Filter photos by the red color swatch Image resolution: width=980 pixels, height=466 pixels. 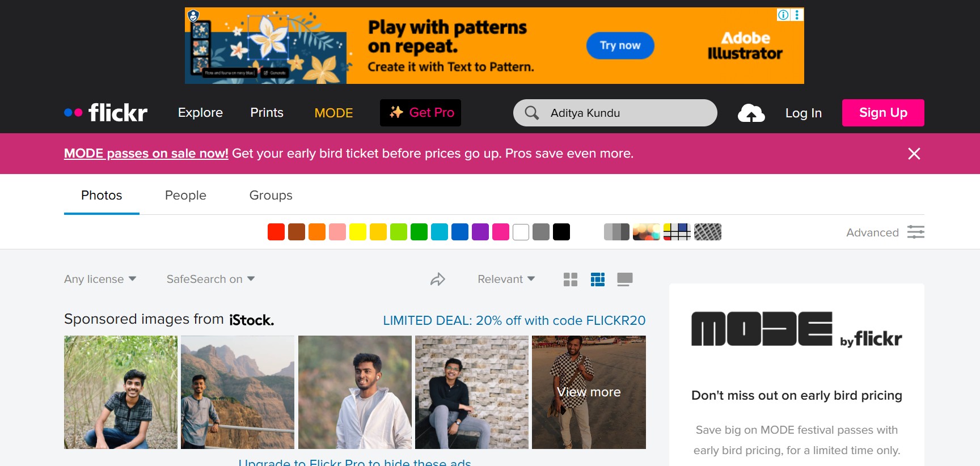276,232
